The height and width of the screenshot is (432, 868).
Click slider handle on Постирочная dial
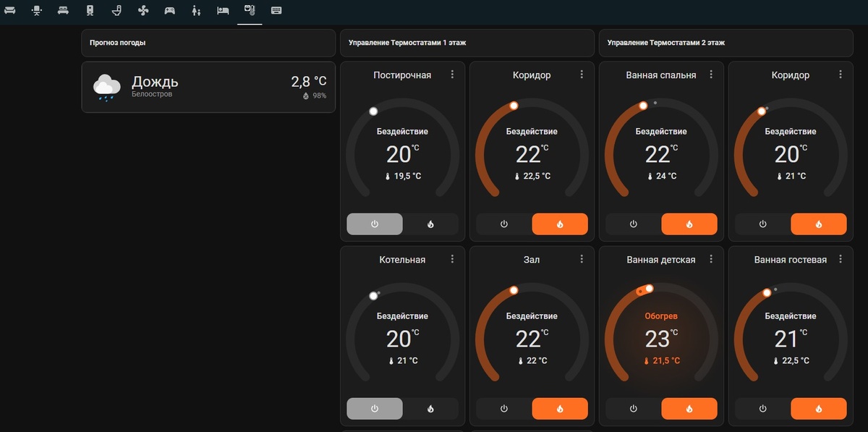click(x=373, y=111)
